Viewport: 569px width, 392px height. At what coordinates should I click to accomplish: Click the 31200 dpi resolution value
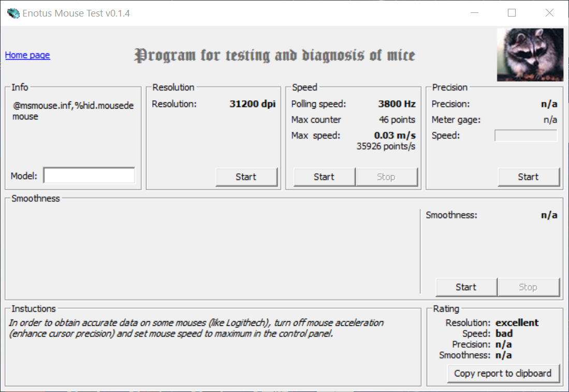click(253, 104)
